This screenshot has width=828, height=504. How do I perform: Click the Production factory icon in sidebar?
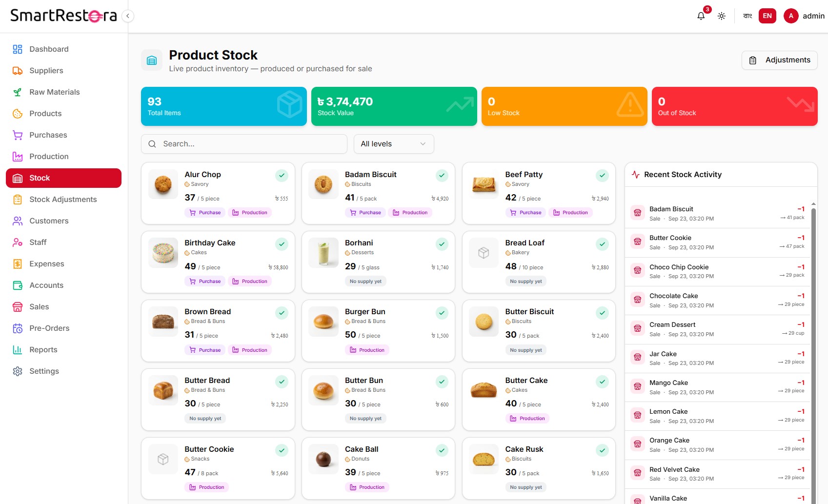point(18,157)
